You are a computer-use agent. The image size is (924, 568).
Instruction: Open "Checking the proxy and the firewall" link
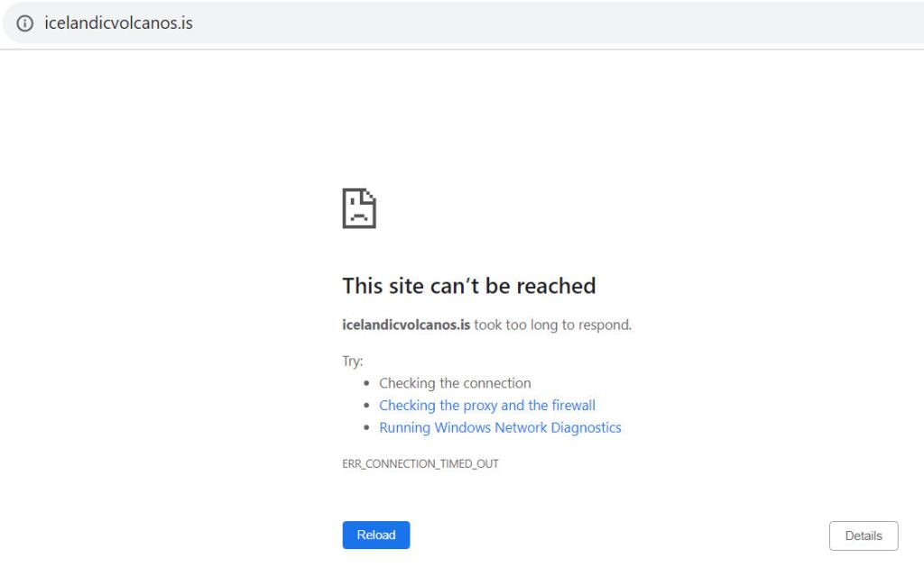pos(487,406)
